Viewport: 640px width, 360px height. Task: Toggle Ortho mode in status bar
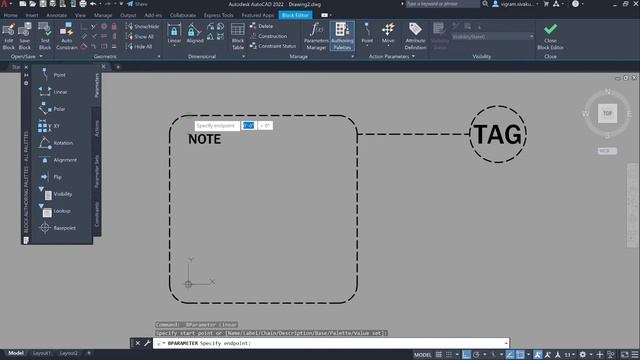(466, 355)
